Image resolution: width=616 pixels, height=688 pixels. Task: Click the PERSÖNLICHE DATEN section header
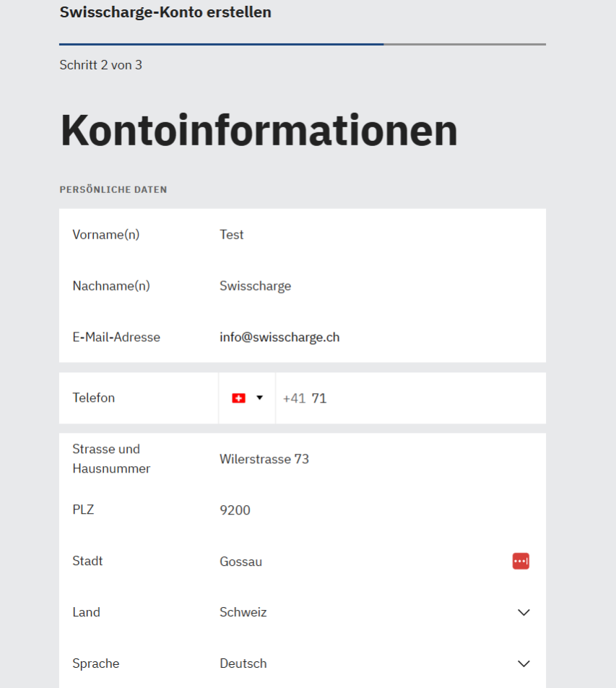click(x=113, y=189)
